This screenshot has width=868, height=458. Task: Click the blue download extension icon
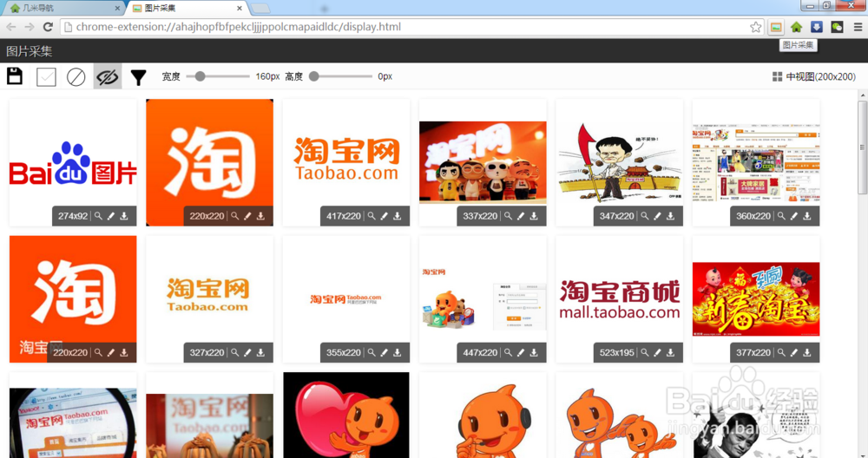coord(817,27)
